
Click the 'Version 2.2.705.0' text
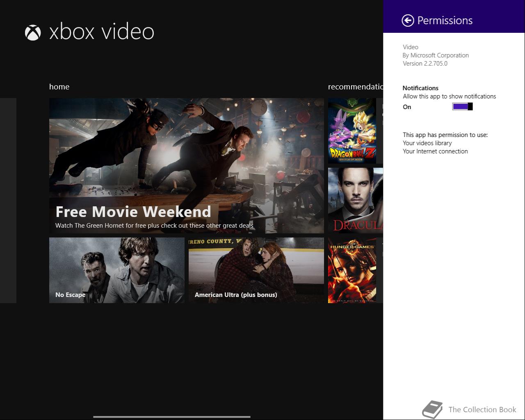(x=425, y=64)
